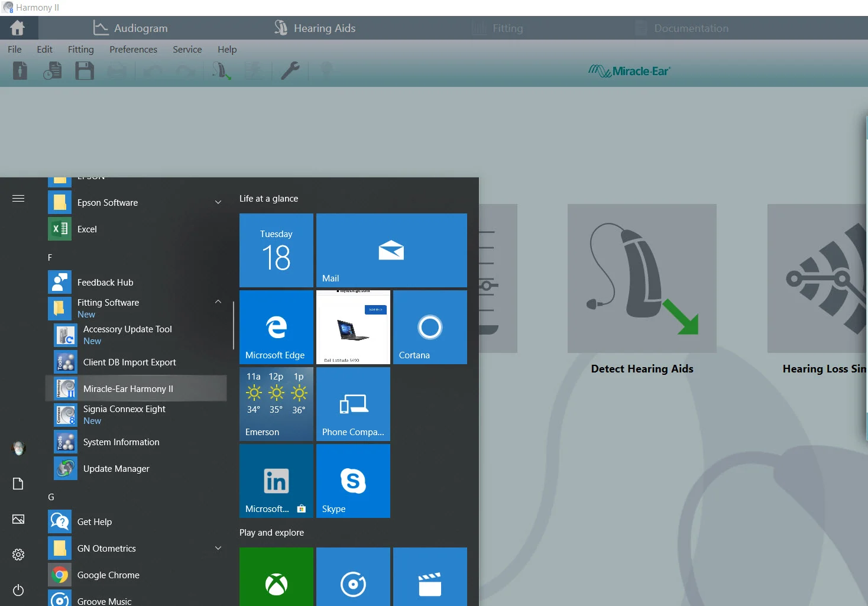The width and height of the screenshot is (868, 606).
Task: Go to the Harmony home screen icon
Action: [x=18, y=28]
